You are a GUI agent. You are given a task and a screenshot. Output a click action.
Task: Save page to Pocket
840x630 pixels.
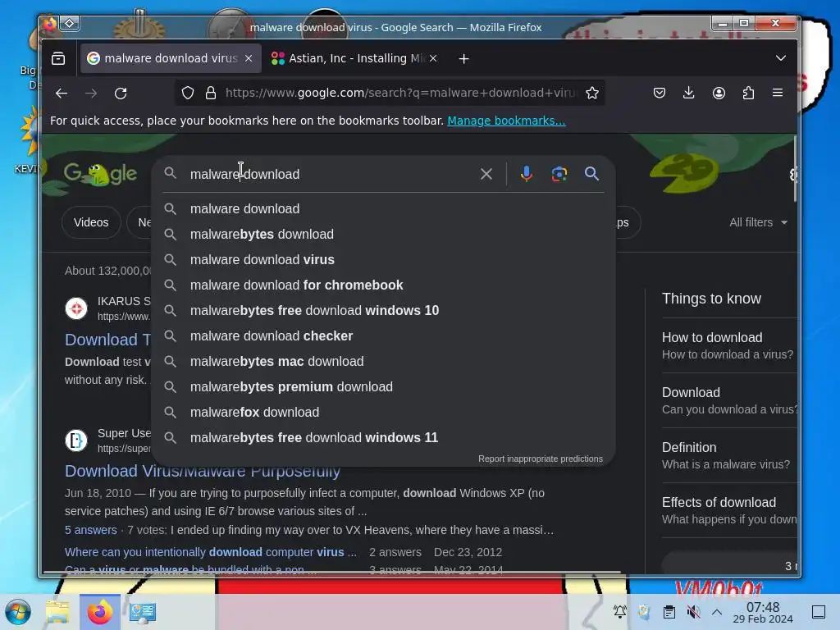pyautogui.click(x=660, y=94)
